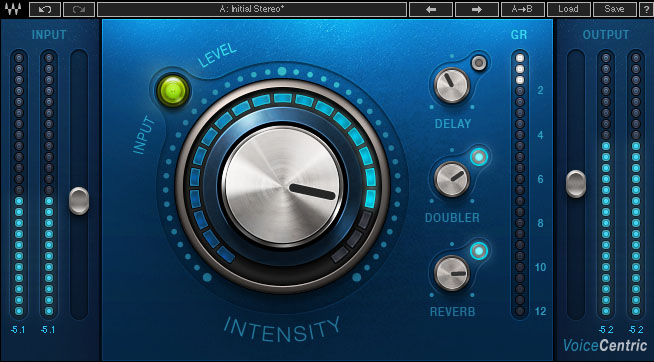Go to next preset arrow
The image size is (654, 362).
pos(477,9)
